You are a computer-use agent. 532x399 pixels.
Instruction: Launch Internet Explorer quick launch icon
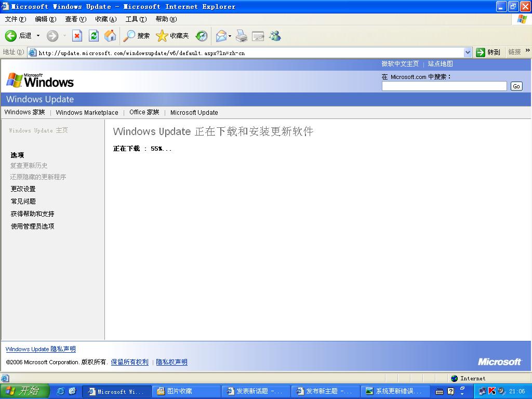click(61, 391)
